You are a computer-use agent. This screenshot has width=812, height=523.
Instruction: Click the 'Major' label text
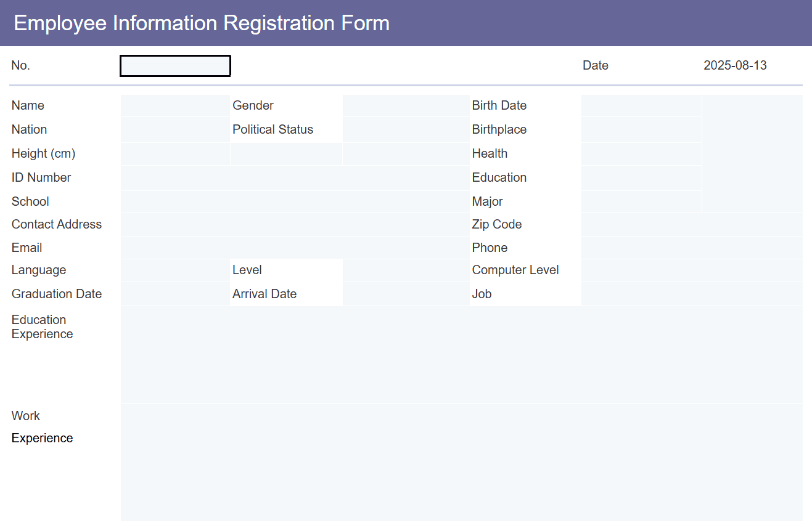coord(487,201)
